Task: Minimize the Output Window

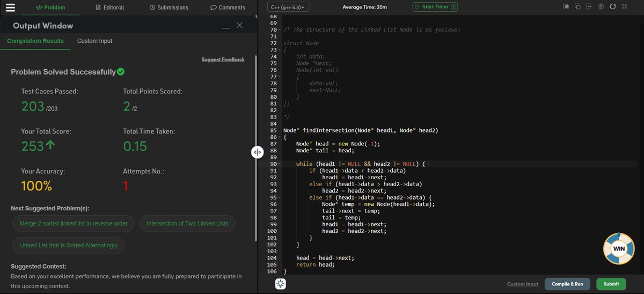Action: click(226, 27)
